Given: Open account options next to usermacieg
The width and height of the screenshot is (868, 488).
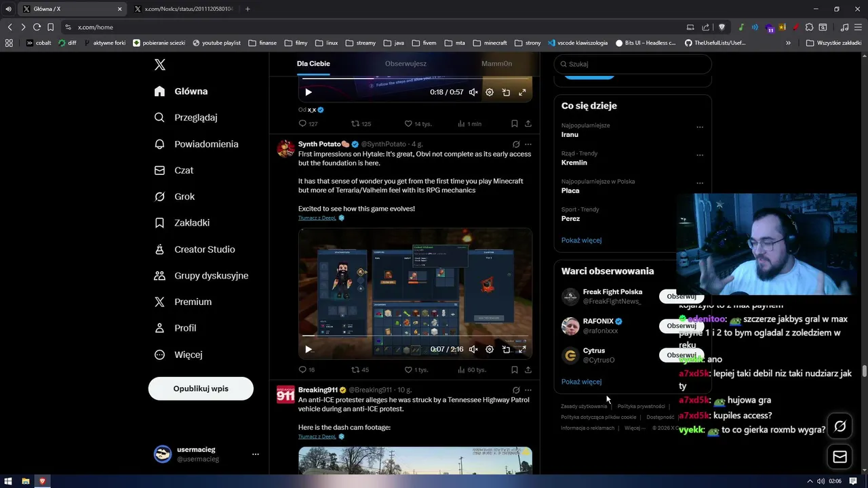Looking at the screenshot, I should [256, 454].
